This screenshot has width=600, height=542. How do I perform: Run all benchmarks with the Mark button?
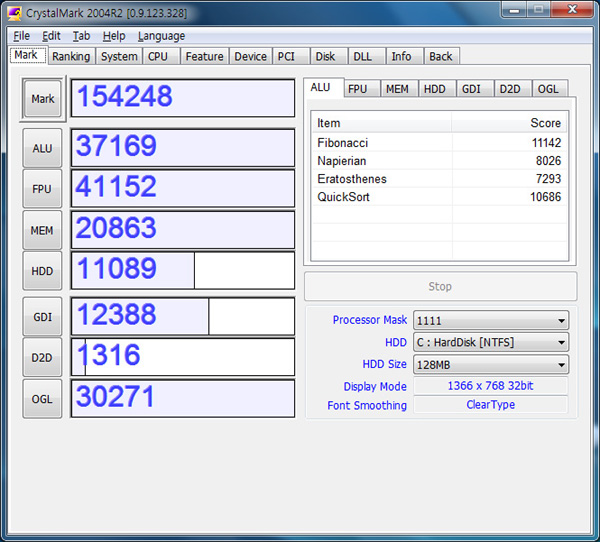[42, 99]
